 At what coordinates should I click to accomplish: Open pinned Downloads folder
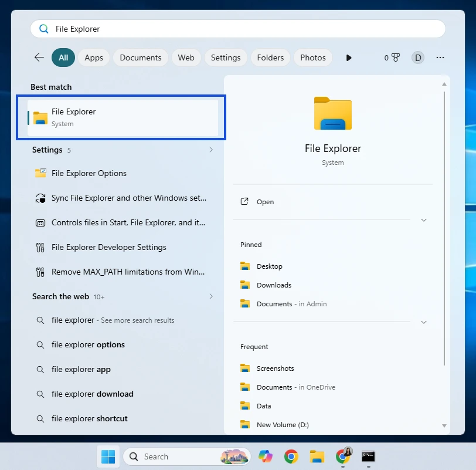(266, 285)
